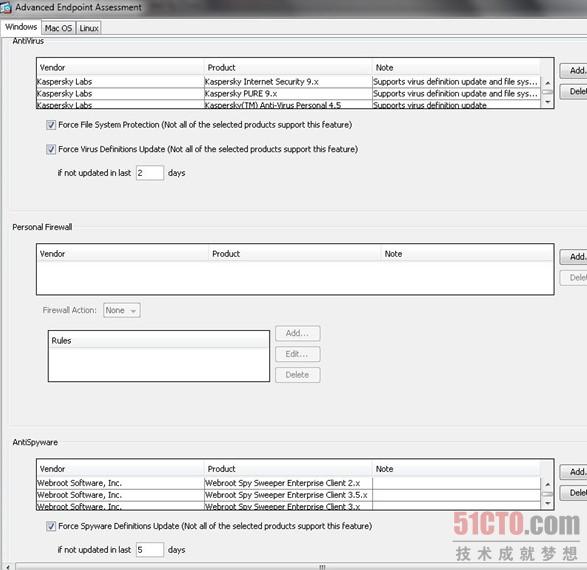Viewport: 587px width, 570px height.
Task: Click Personal Firewall Vendor column header
Action: (123, 254)
